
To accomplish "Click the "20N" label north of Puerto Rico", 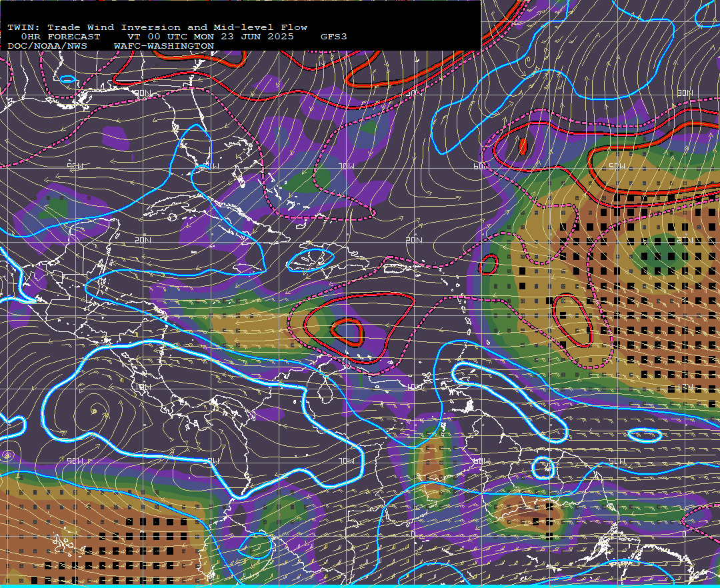I will [414, 240].
